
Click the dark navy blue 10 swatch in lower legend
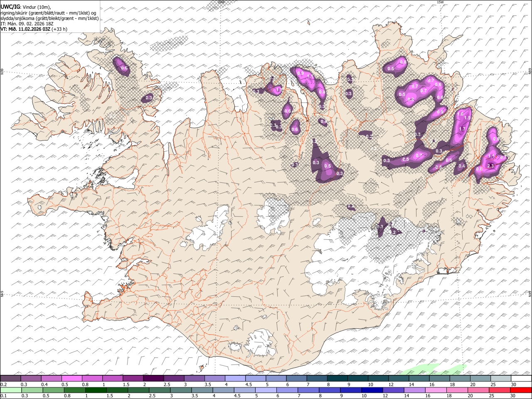(371, 390)
